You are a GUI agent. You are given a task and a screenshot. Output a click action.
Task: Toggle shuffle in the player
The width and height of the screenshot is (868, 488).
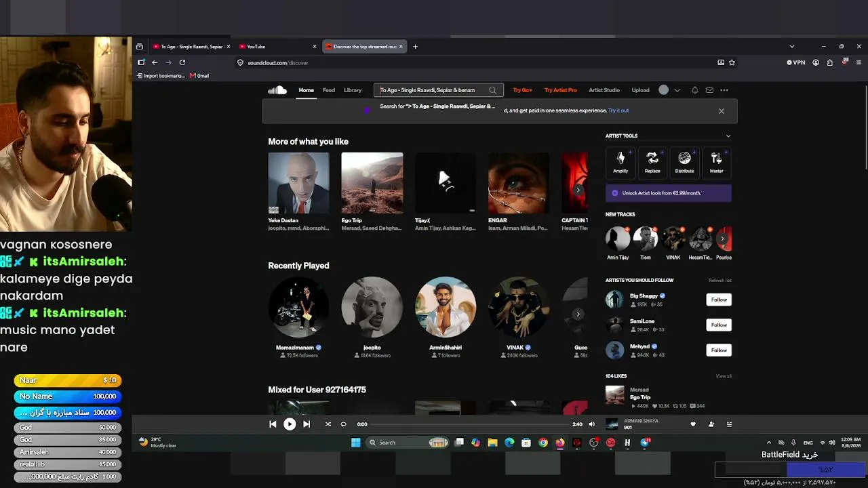(328, 424)
